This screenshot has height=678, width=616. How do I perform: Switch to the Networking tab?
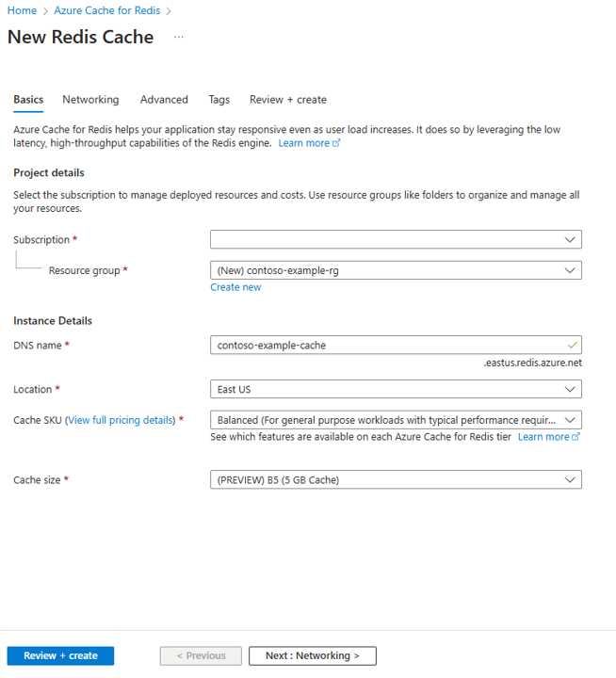click(x=90, y=100)
